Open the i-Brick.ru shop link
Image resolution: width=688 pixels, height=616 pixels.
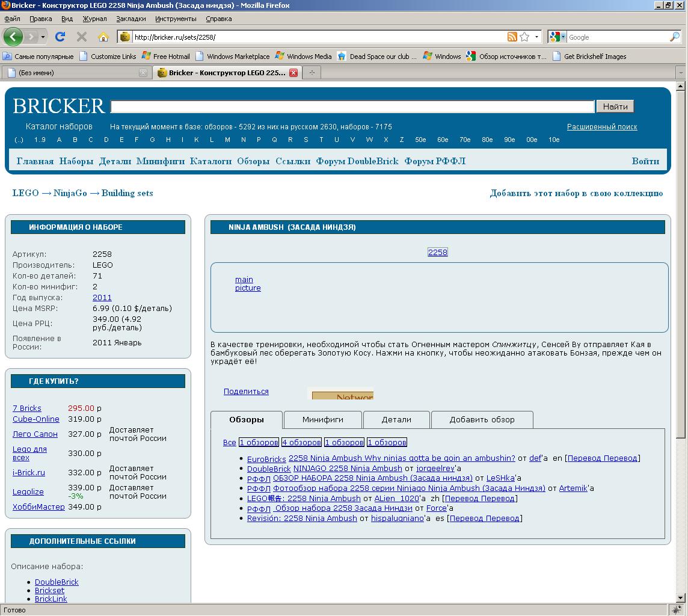tap(28, 473)
